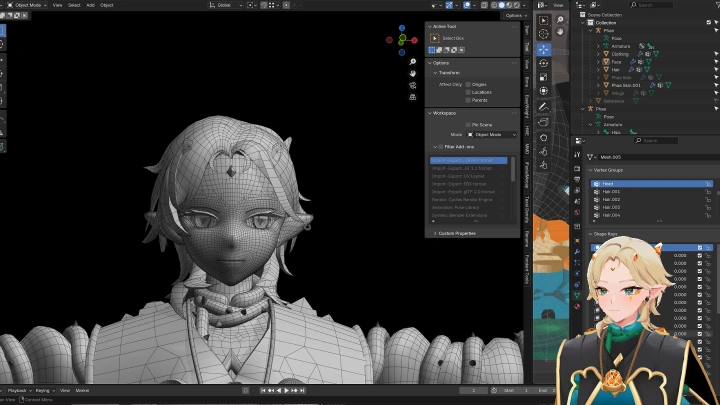The image size is (720, 405).
Task: Open the Tool properties tab icon
Action: (x=577, y=155)
